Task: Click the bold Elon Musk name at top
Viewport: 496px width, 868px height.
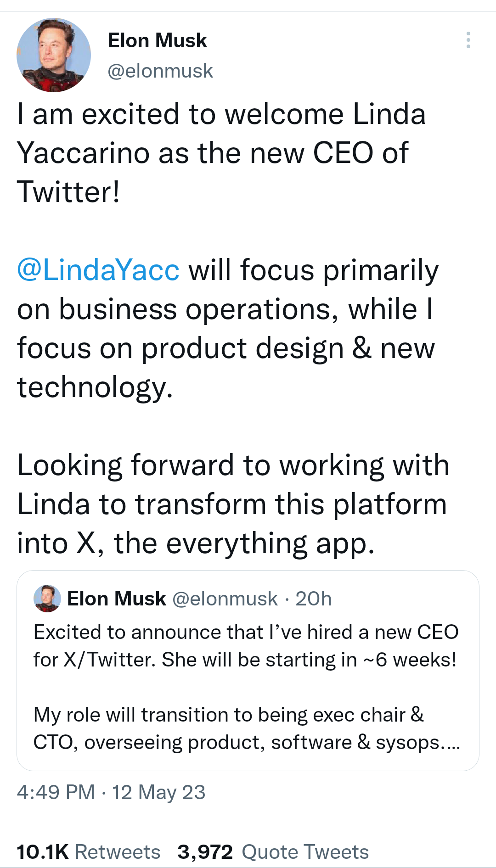Action: (x=157, y=40)
